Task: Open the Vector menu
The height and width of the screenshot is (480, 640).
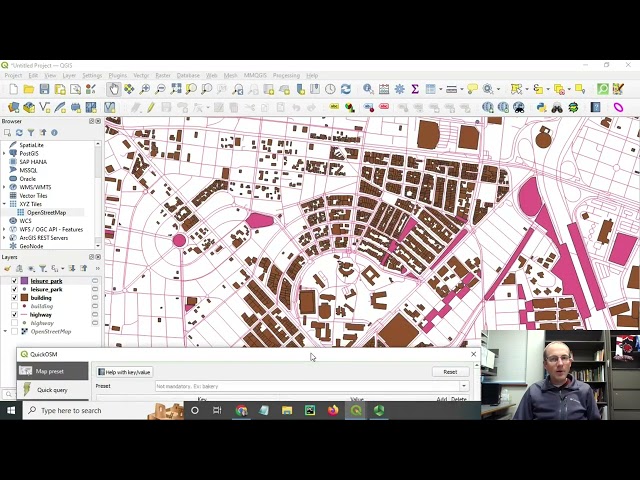Action: click(x=141, y=76)
